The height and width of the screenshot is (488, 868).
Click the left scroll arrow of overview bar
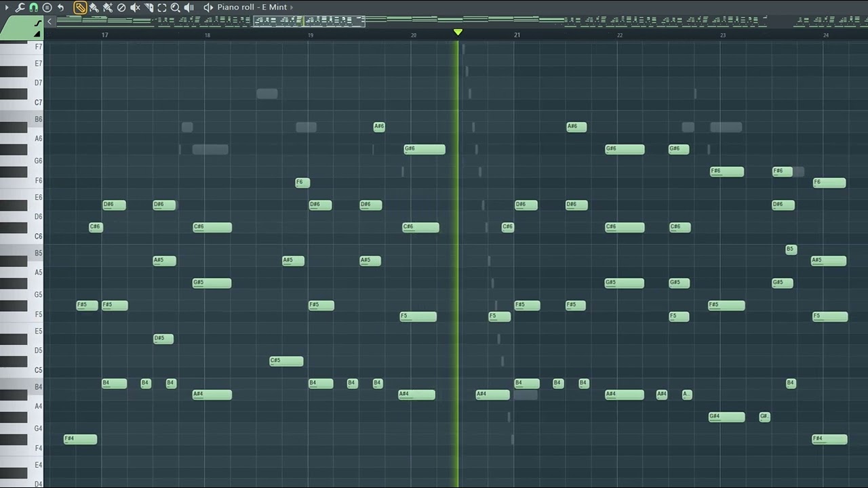point(50,22)
